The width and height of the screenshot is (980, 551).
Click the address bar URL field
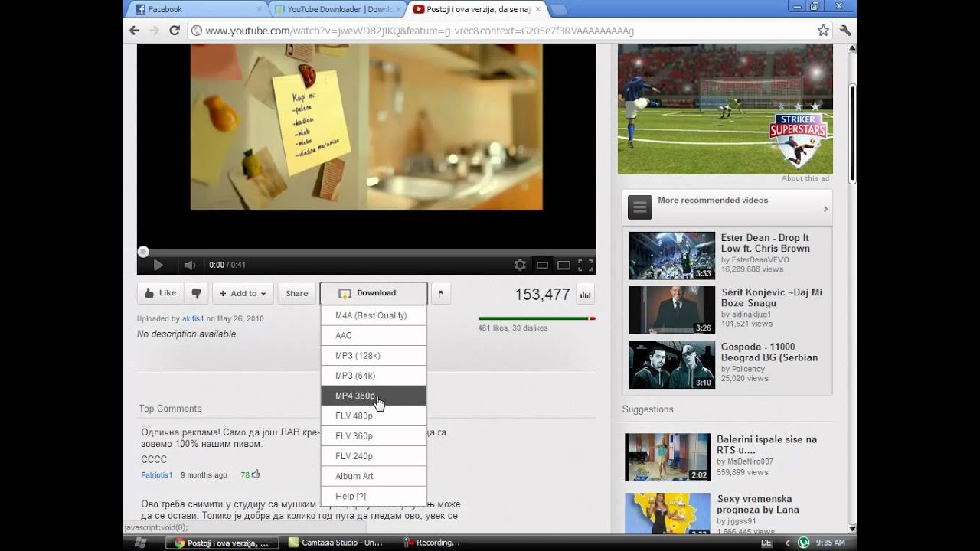pyautogui.click(x=501, y=31)
